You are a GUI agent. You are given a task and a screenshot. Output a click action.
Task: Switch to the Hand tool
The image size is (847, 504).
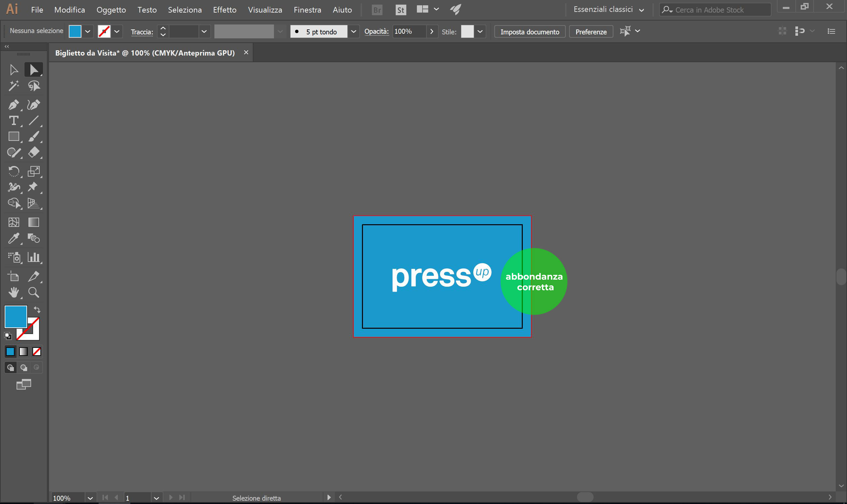click(x=14, y=292)
